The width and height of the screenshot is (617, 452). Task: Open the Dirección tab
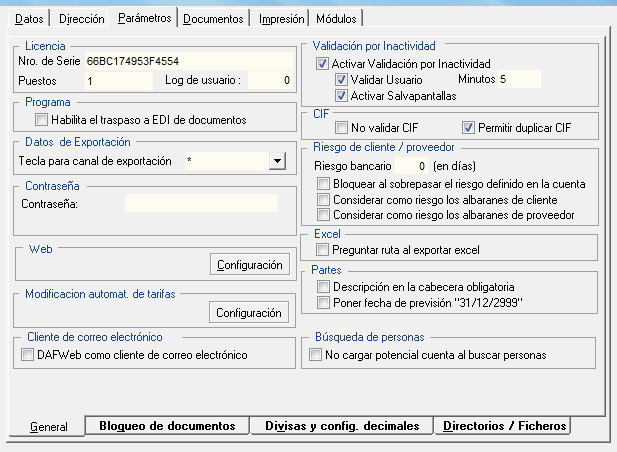[x=81, y=18]
